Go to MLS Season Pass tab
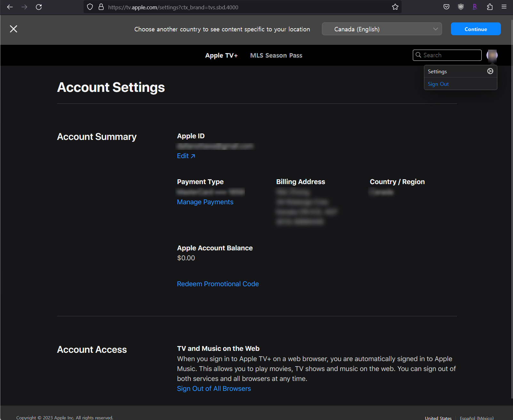 pyautogui.click(x=276, y=55)
